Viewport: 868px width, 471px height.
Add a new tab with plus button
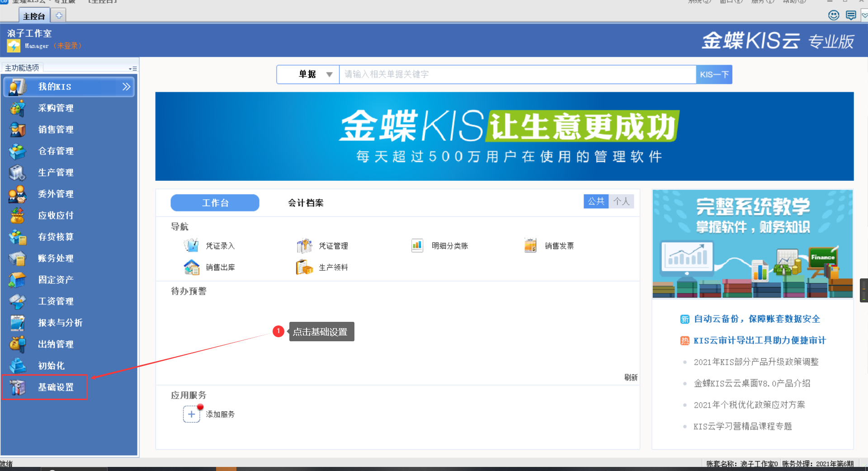coord(59,15)
